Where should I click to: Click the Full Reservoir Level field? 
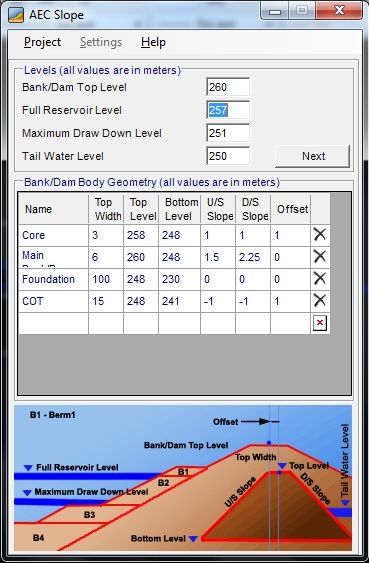coord(228,110)
